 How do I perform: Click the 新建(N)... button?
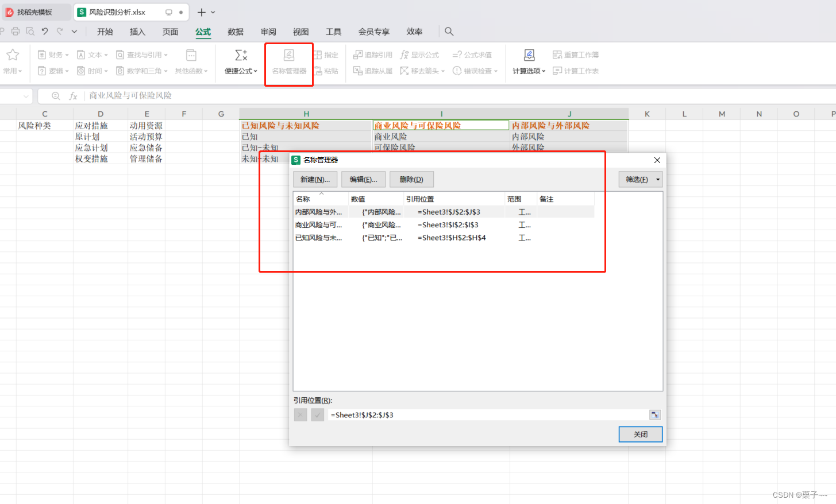[x=315, y=180]
